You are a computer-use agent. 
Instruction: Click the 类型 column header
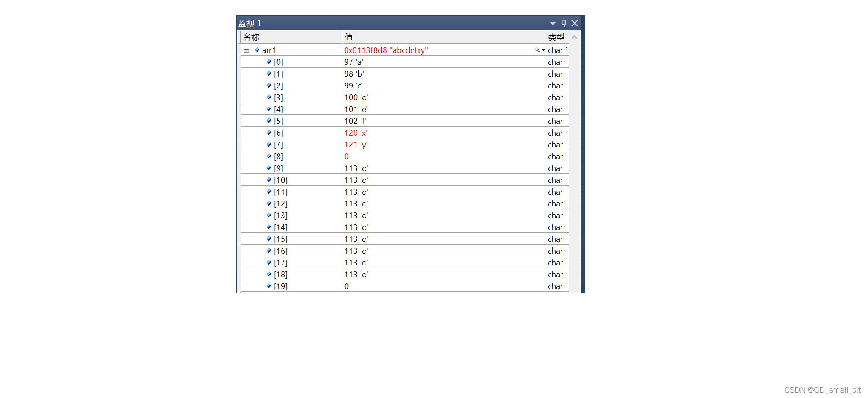[x=557, y=37]
